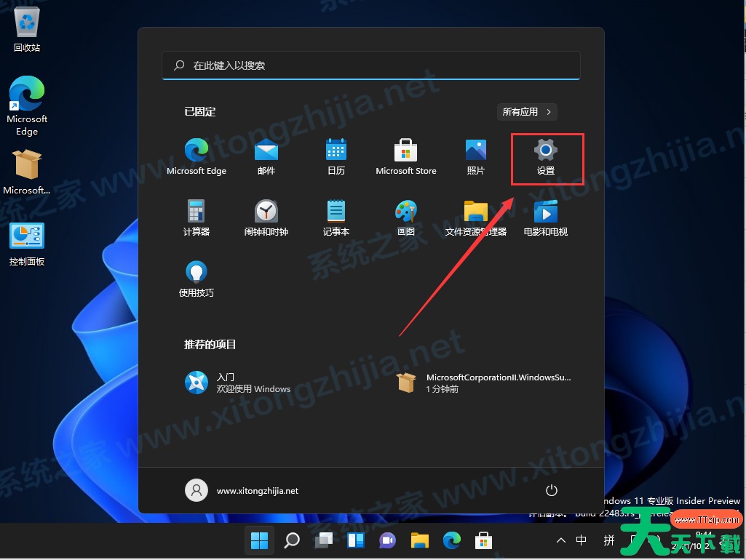The height and width of the screenshot is (560, 746).
Task: Open the 记事本 notepad app
Action: [336, 217]
